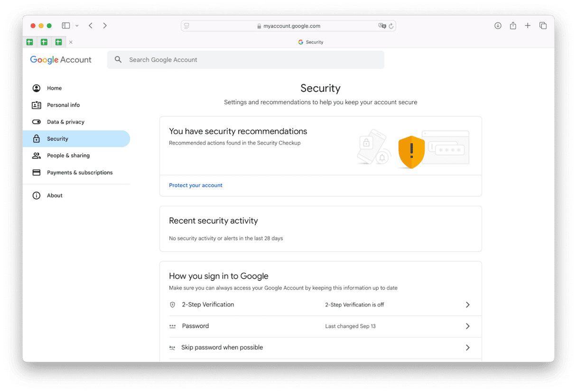
Task: Open the Personal info menu item
Action: tap(63, 105)
